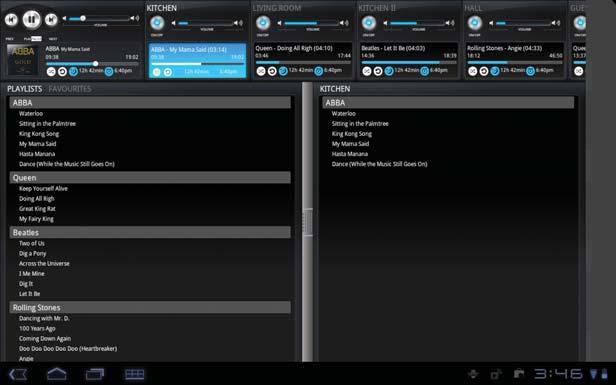Skip to the previous track
Screen dimensions: 616x385
(x=11, y=19)
